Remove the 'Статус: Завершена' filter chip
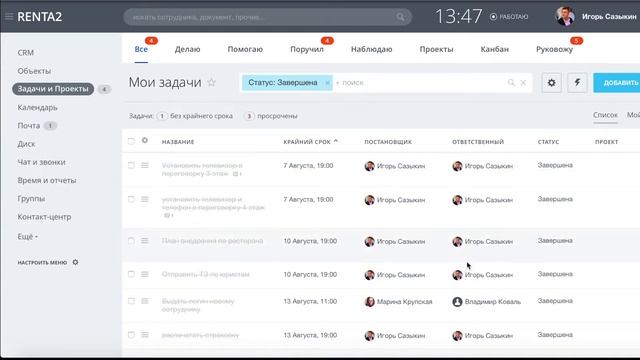 point(327,83)
